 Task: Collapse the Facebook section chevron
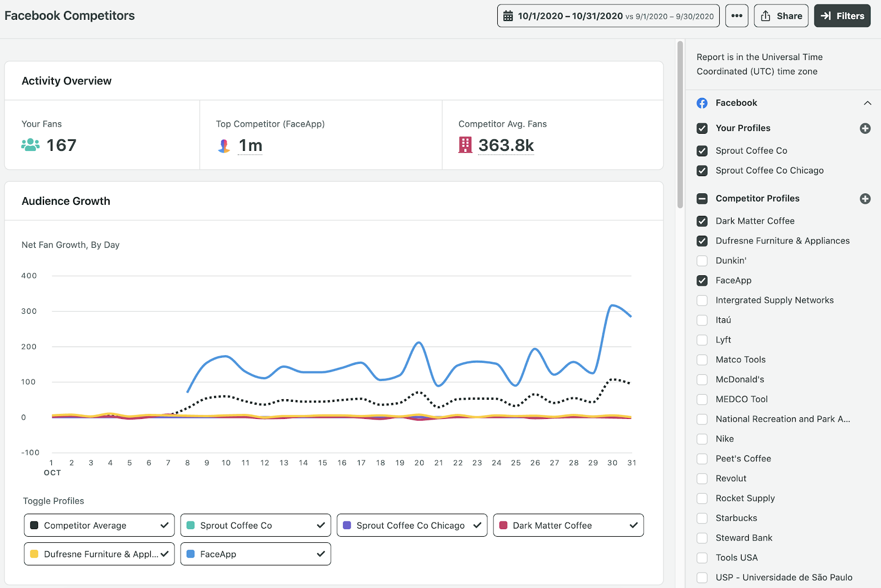point(867,103)
